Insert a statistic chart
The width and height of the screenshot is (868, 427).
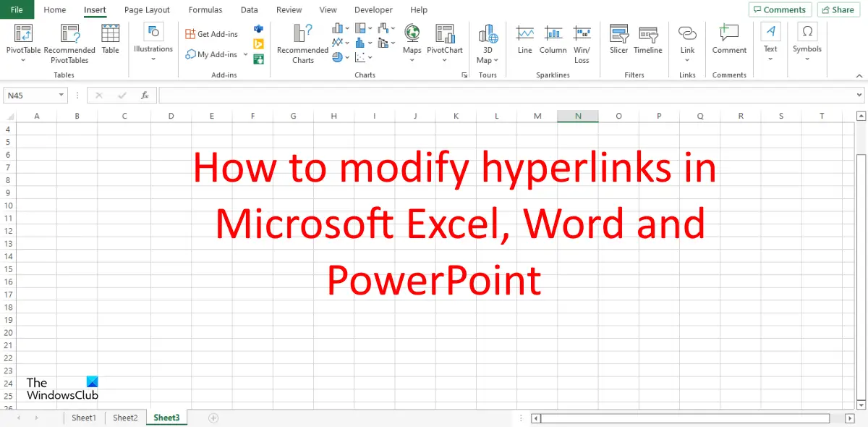(364, 43)
